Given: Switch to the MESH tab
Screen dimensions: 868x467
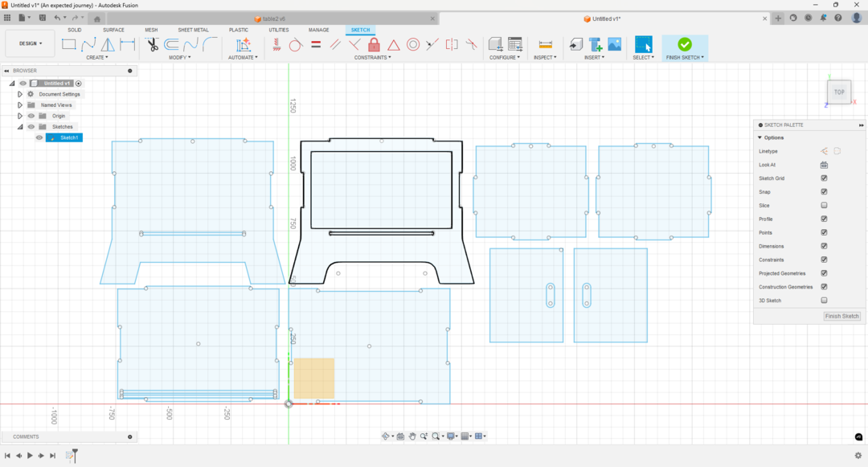Looking at the screenshot, I should (151, 30).
